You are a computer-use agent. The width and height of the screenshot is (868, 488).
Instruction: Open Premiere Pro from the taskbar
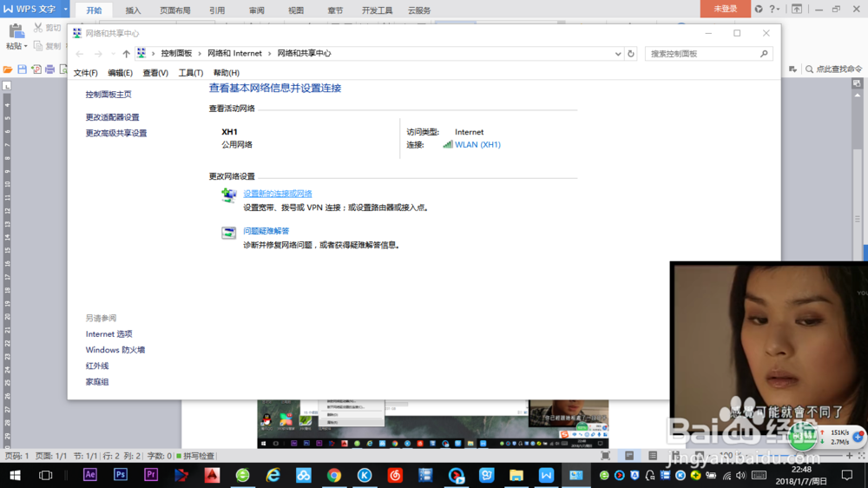click(150, 475)
